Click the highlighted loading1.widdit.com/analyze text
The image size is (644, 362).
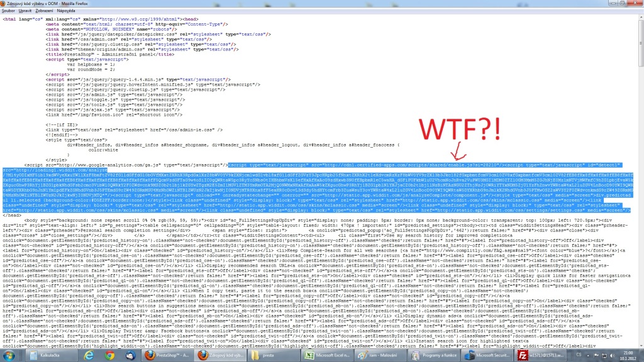coord(55,170)
